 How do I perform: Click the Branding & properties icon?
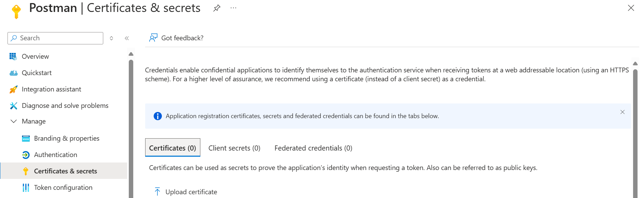pyautogui.click(x=26, y=138)
